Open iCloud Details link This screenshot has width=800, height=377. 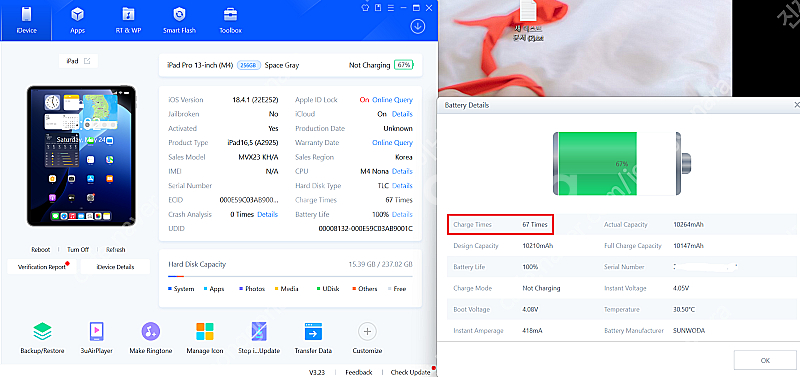[x=402, y=114]
